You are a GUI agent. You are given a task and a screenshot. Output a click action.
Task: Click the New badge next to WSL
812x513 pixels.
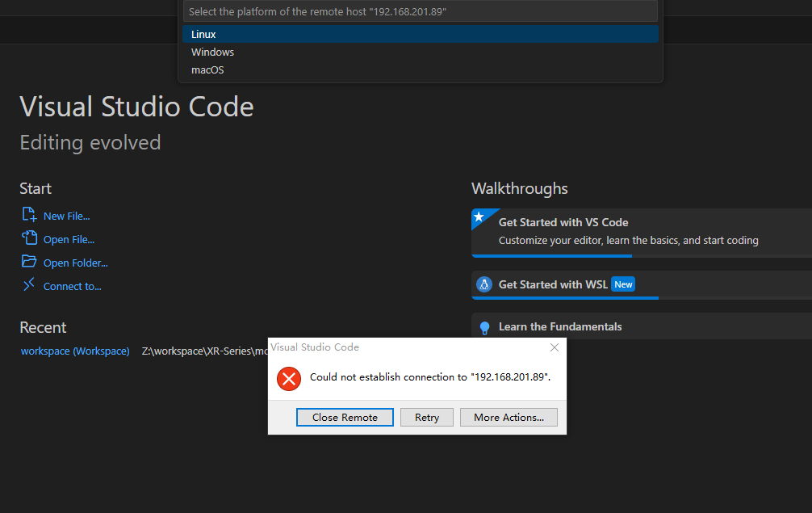tap(623, 284)
